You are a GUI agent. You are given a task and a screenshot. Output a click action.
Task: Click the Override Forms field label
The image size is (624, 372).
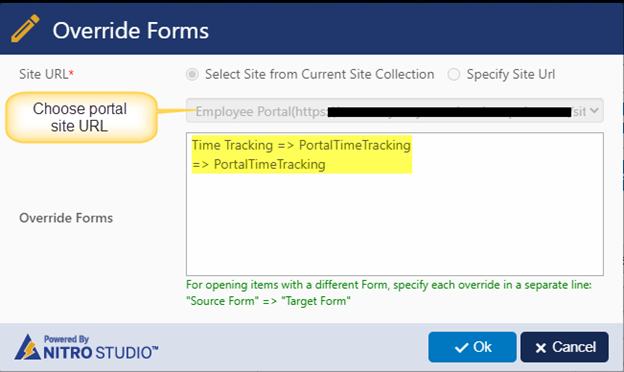[66, 218]
